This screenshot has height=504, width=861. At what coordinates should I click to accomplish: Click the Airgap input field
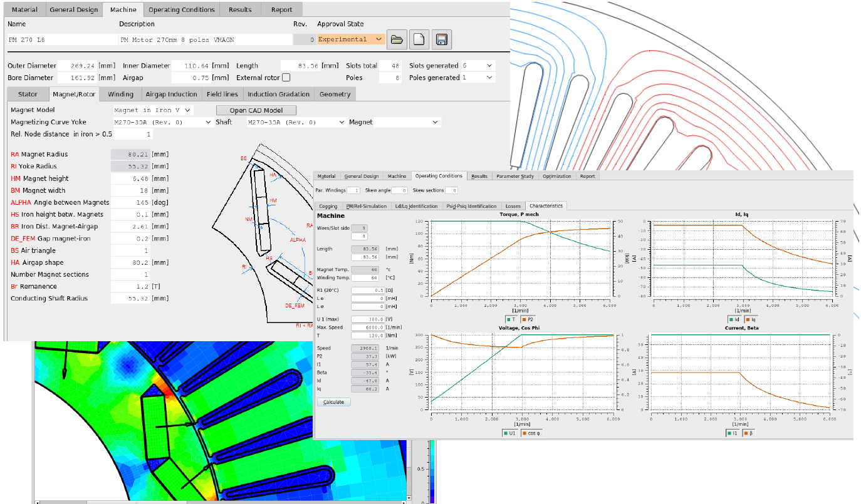click(x=190, y=78)
